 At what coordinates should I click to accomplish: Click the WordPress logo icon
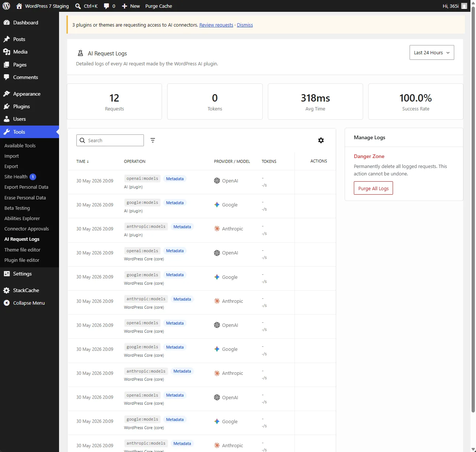pyautogui.click(x=6, y=6)
